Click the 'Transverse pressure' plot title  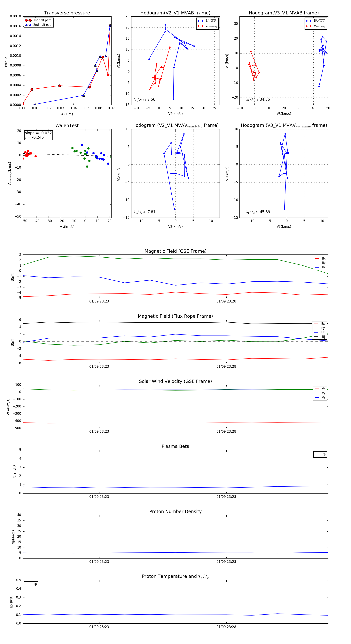coord(67,13)
